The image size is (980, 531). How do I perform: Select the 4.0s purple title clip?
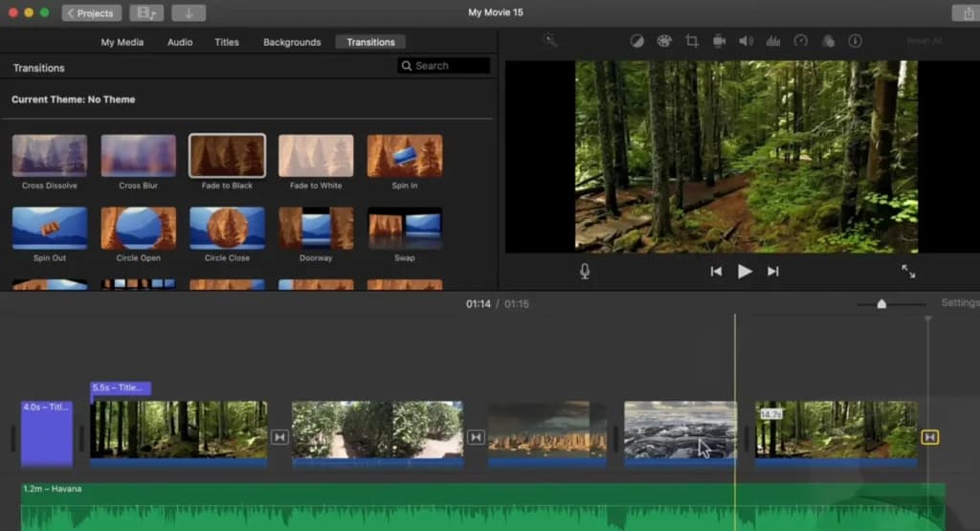tap(47, 433)
